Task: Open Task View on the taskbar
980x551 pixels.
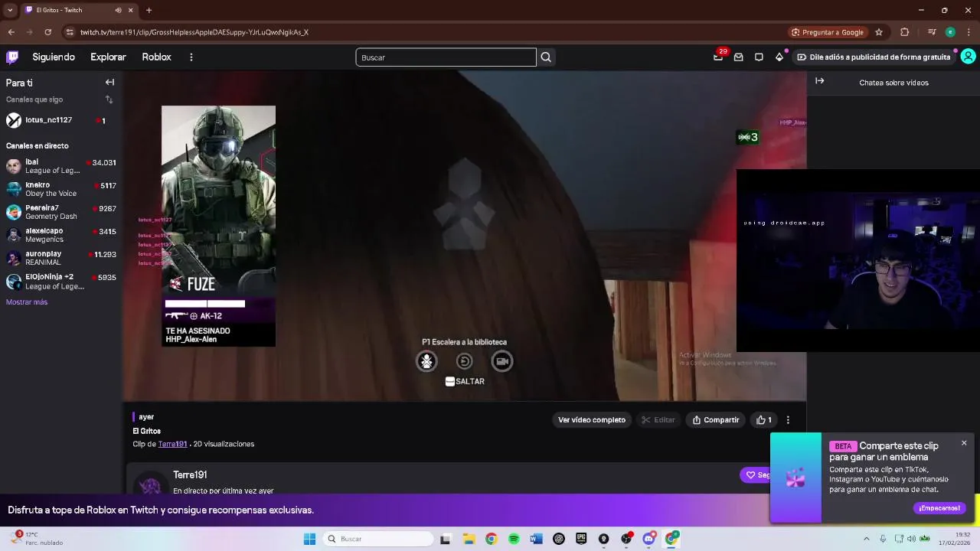Action: click(x=446, y=539)
